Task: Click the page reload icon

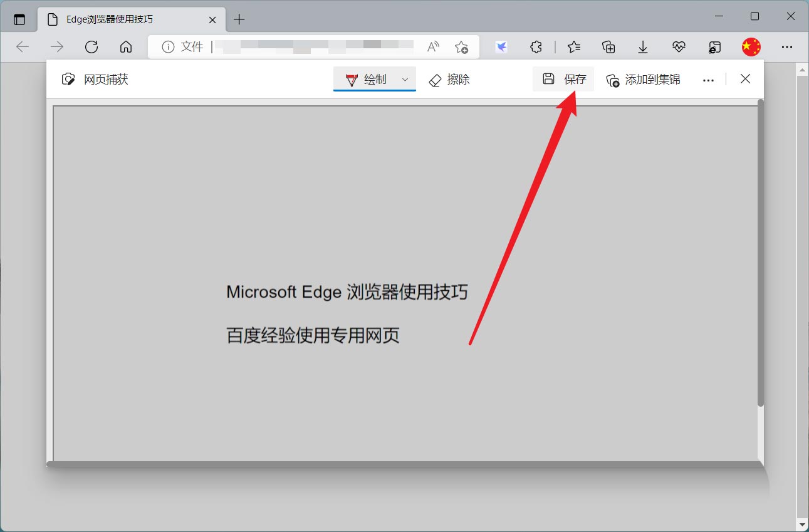Action: tap(91, 46)
